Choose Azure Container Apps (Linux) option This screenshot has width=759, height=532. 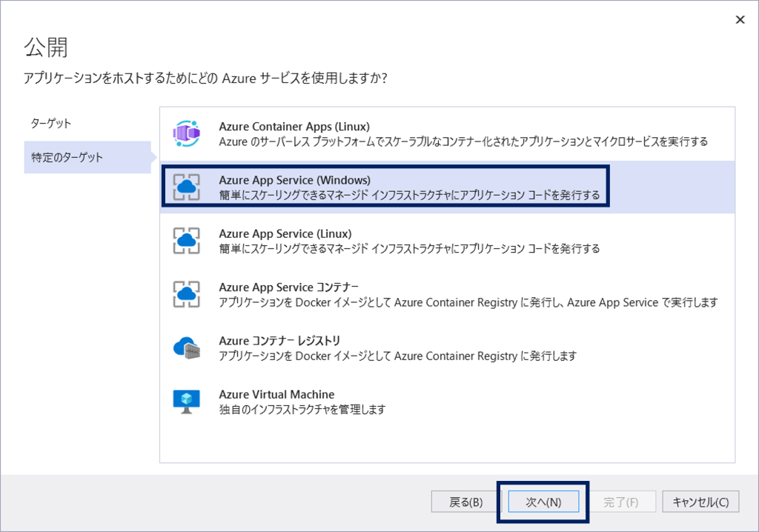coord(447,134)
